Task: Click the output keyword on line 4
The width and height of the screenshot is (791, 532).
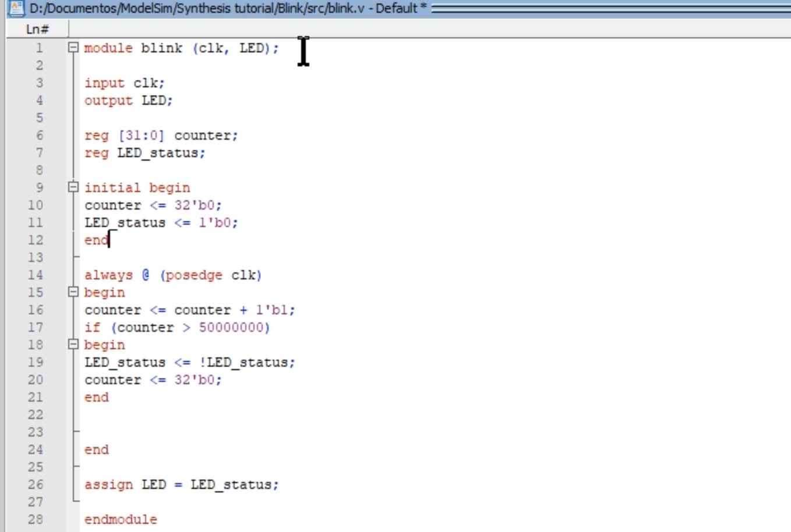Action: [x=108, y=101]
